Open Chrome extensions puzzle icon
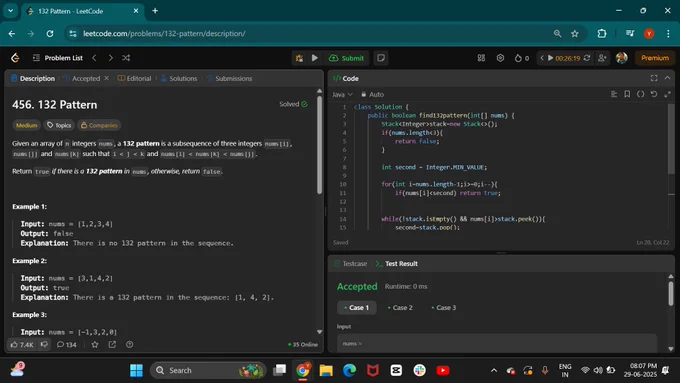This screenshot has width=680, height=383. [602, 33]
